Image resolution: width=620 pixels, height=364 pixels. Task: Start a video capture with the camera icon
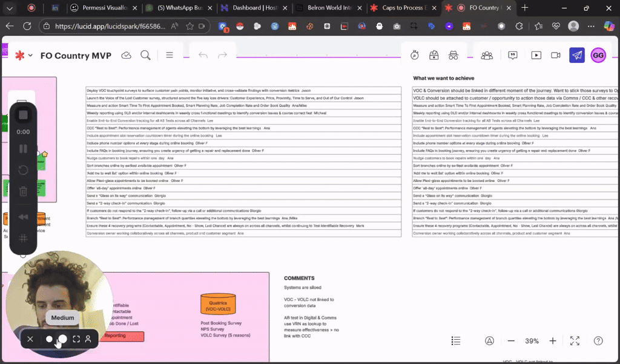pyautogui.click(x=556, y=55)
